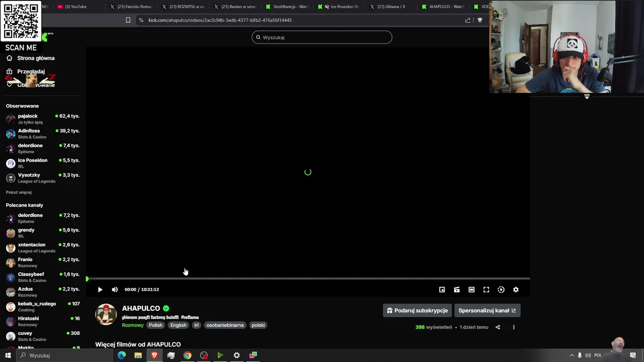The height and width of the screenshot is (362, 644).
Task: Open playback speed control icon
Action: coord(501,290)
